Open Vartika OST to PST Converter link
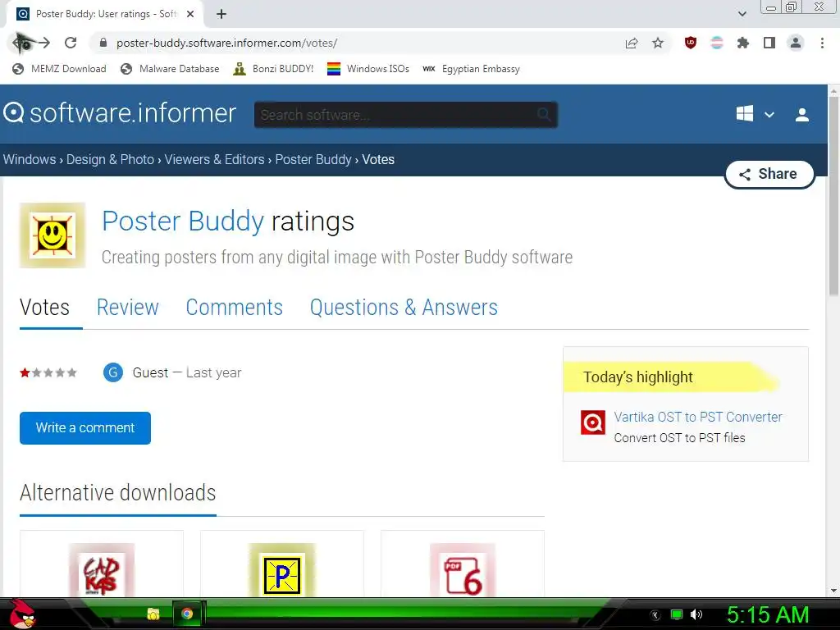 (698, 417)
